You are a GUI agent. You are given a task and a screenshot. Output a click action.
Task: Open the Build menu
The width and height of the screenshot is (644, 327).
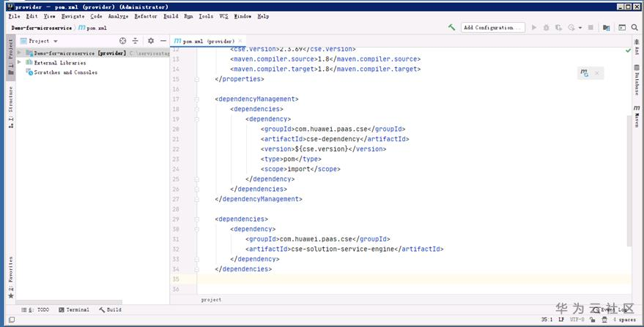click(x=171, y=16)
